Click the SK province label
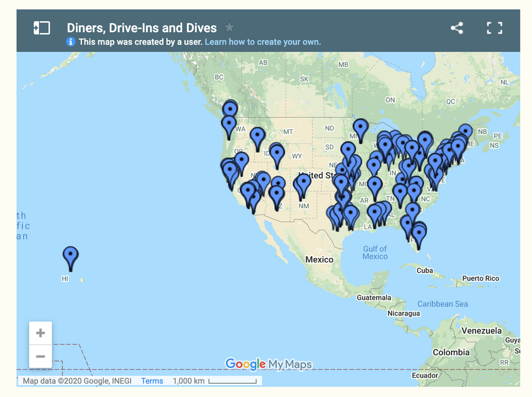Screen dimensions: 532x397 point(304,79)
